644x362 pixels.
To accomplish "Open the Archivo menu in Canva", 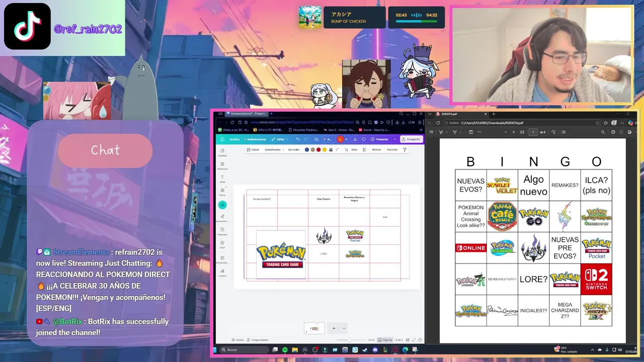I will click(x=234, y=139).
